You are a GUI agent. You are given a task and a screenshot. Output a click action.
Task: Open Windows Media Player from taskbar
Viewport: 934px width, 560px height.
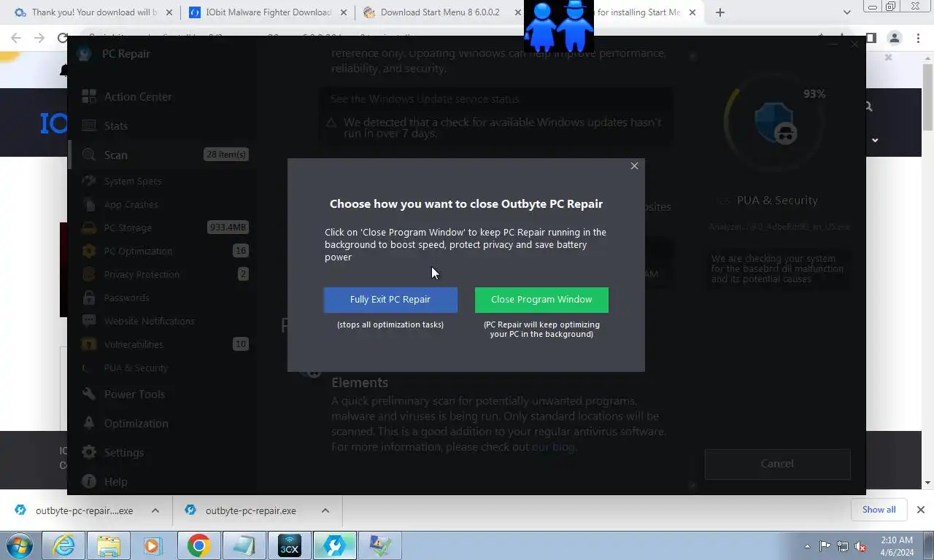tap(153, 545)
